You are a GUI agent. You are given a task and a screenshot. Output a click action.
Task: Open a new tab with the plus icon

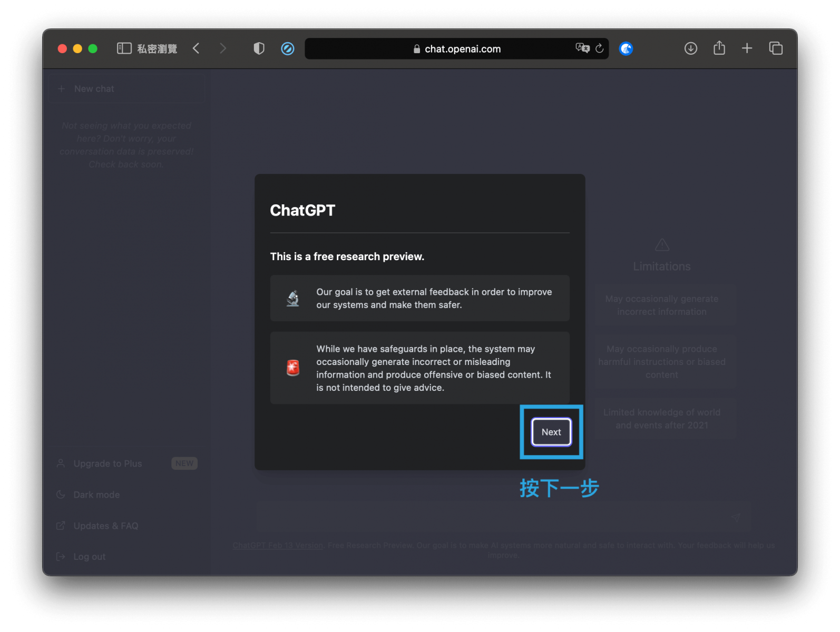(x=747, y=48)
